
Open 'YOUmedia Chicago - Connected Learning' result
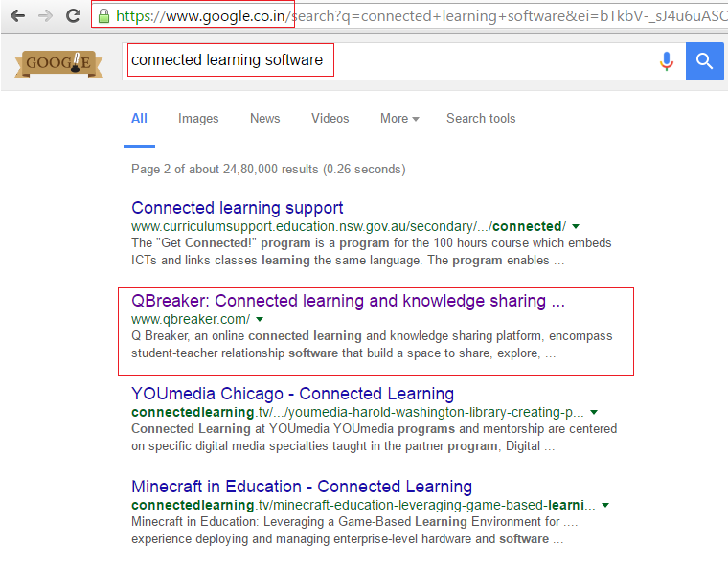pyautogui.click(x=292, y=394)
